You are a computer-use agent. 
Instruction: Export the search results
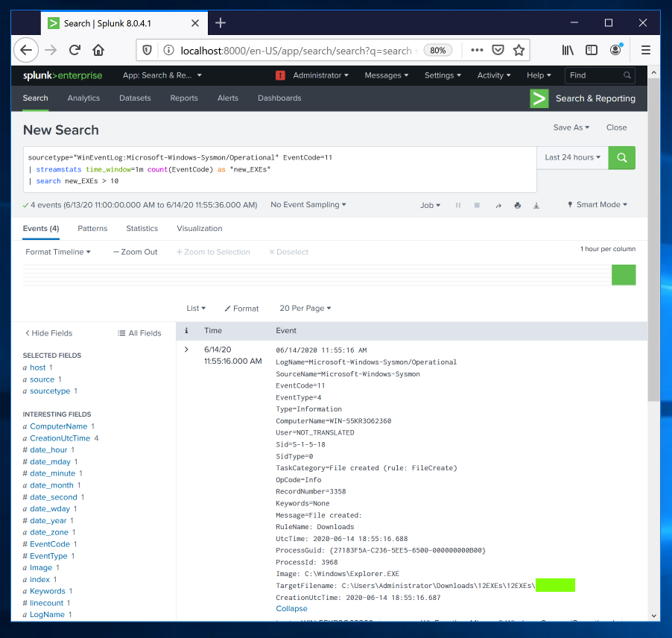coord(536,206)
